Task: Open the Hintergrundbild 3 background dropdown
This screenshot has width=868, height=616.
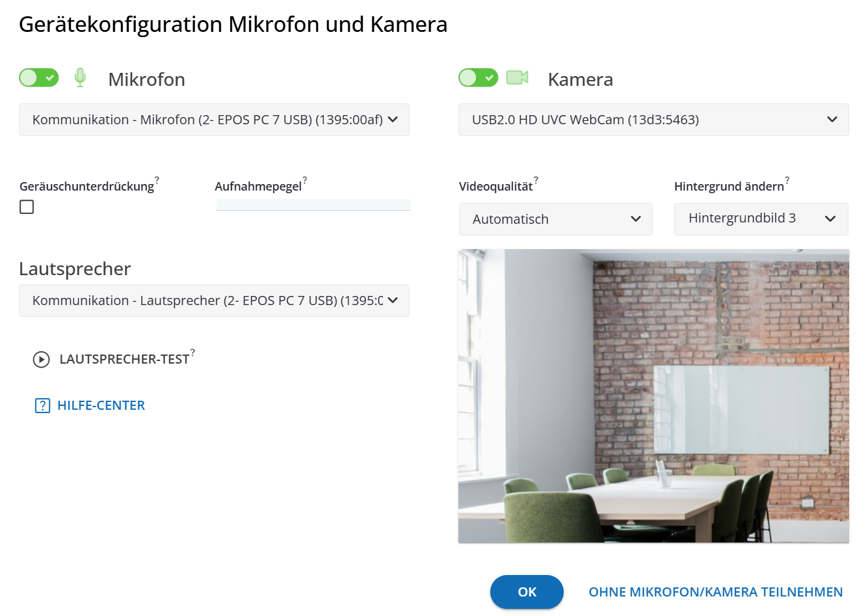Action: pos(761,219)
